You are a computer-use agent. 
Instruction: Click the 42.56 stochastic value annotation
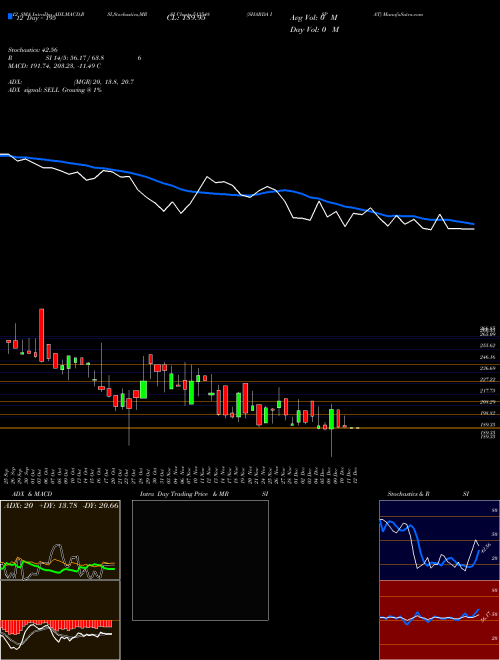485,548
